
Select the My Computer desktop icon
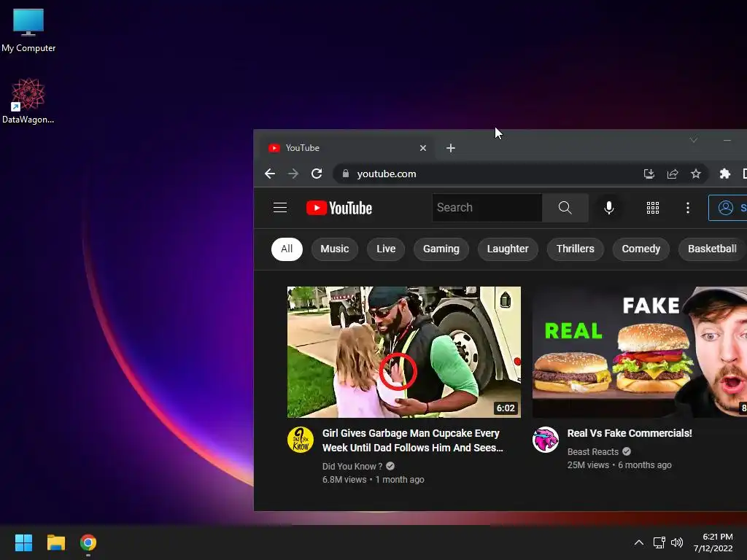[x=28, y=30]
